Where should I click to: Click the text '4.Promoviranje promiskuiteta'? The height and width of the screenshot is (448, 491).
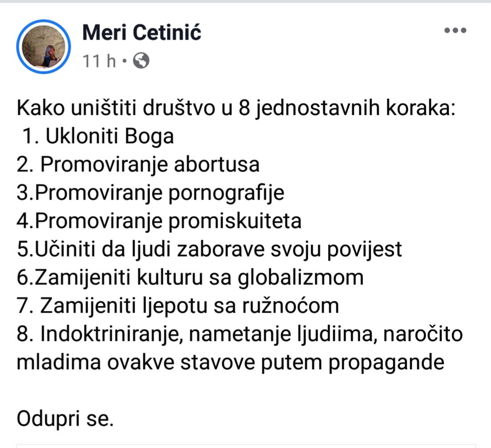[159, 221]
